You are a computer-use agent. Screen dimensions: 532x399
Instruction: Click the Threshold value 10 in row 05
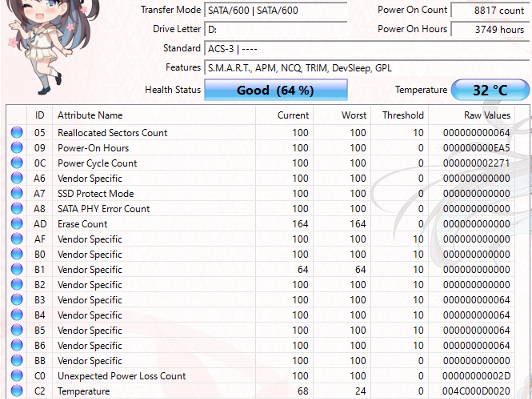pos(418,133)
